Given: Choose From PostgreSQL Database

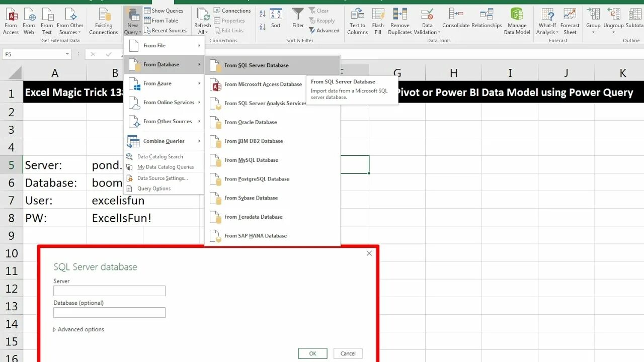Looking at the screenshot, I should [273, 179].
